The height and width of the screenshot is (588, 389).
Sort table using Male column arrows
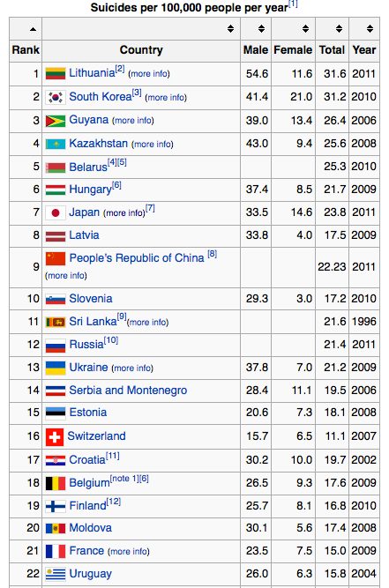(x=261, y=28)
